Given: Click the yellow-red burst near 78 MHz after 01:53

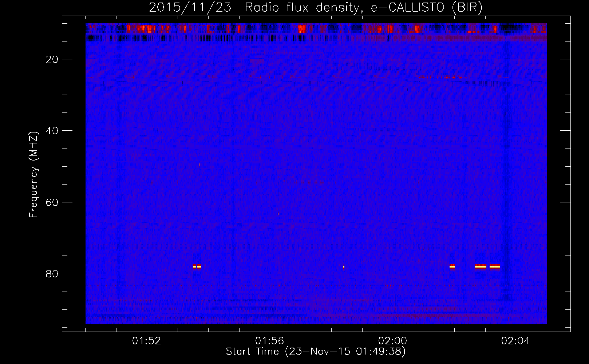Looking at the screenshot, I should pos(197,266).
